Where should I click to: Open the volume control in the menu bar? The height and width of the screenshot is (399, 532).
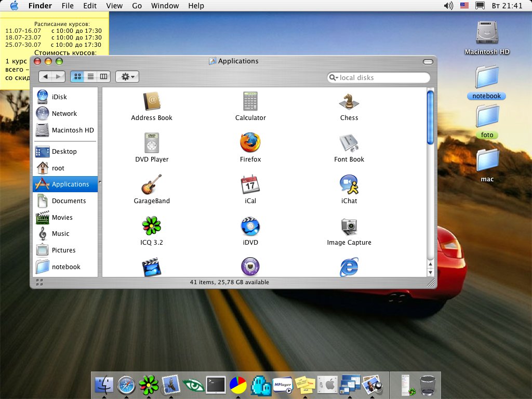point(448,5)
